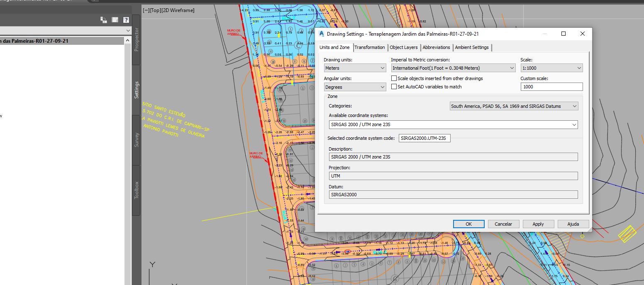Edit the Custom scale value field

pos(551,86)
